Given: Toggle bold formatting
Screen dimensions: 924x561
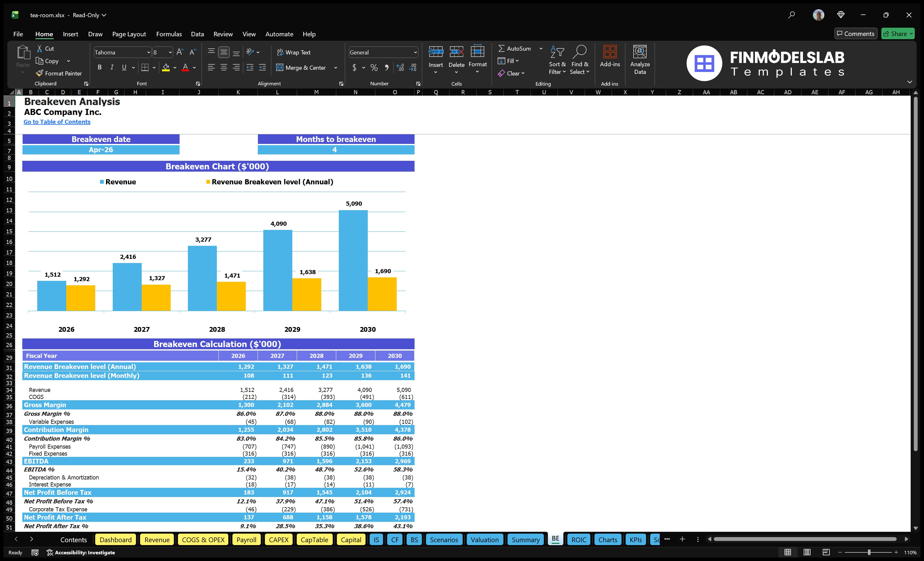Looking at the screenshot, I should (99, 67).
